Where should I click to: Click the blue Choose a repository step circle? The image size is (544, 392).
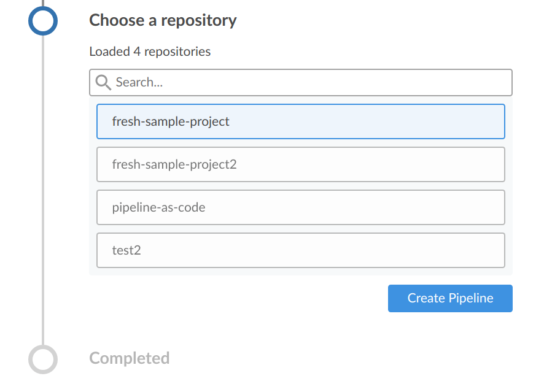pos(43,21)
